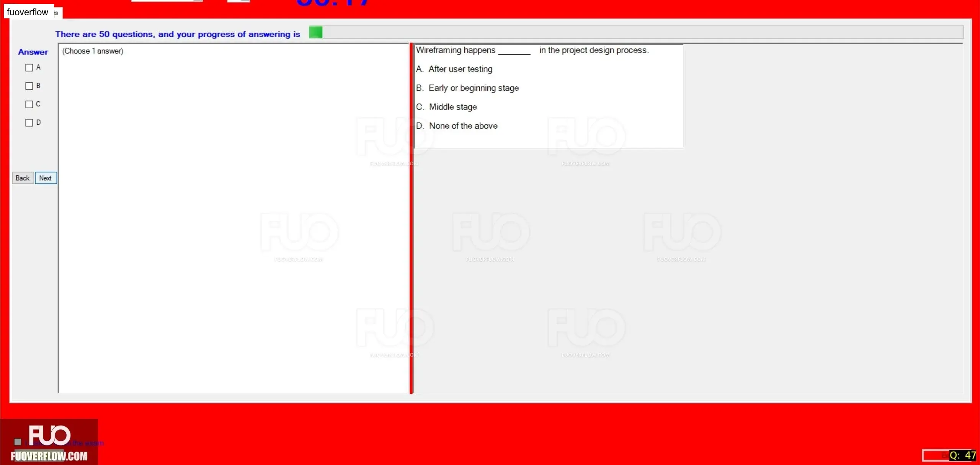
Task: Click the answering progress bar
Action: click(x=636, y=33)
